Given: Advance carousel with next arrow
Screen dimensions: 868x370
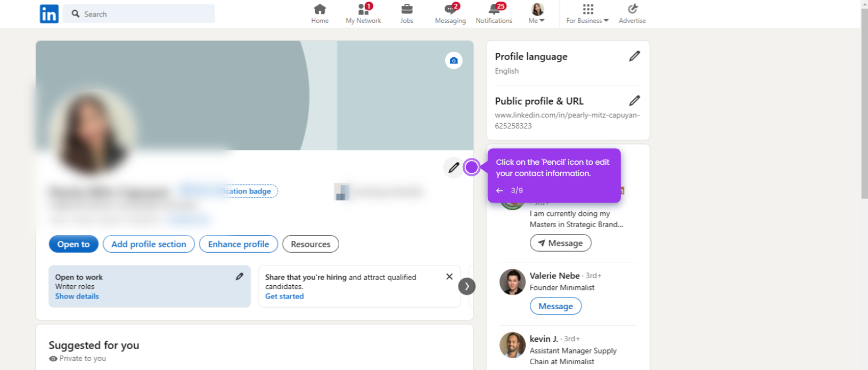Looking at the screenshot, I should [467, 286].
